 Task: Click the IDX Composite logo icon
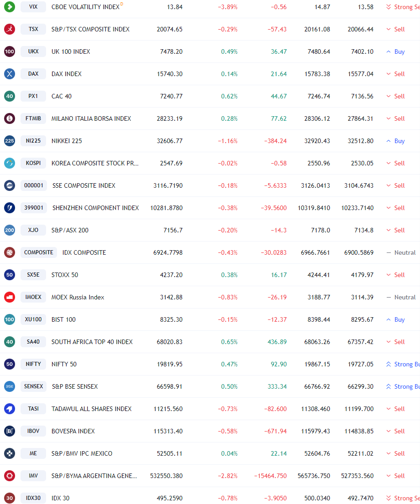(10, 252)
